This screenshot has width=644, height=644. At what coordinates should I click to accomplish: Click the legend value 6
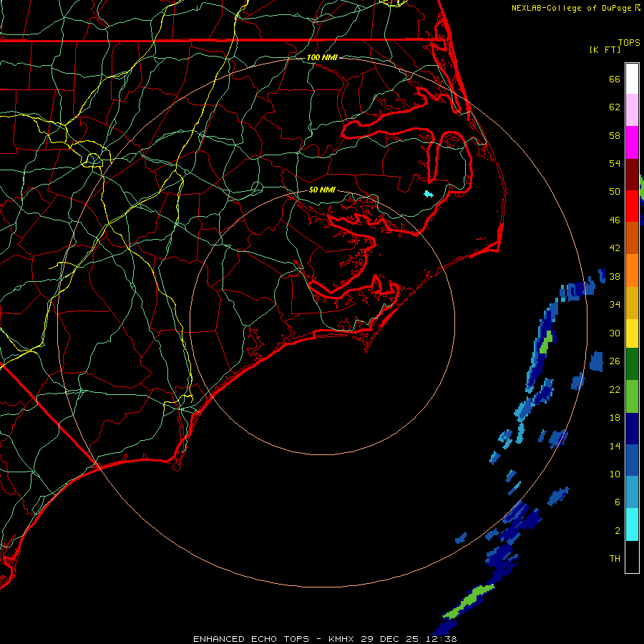click(x=618, y=502)
